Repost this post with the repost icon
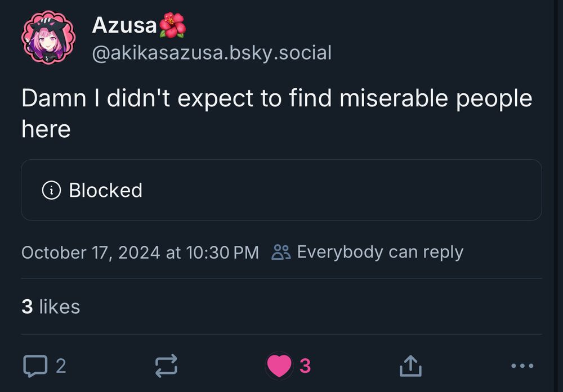Image resolution: width=563 pixels, height=392 pixels. (x=166, y=366)
